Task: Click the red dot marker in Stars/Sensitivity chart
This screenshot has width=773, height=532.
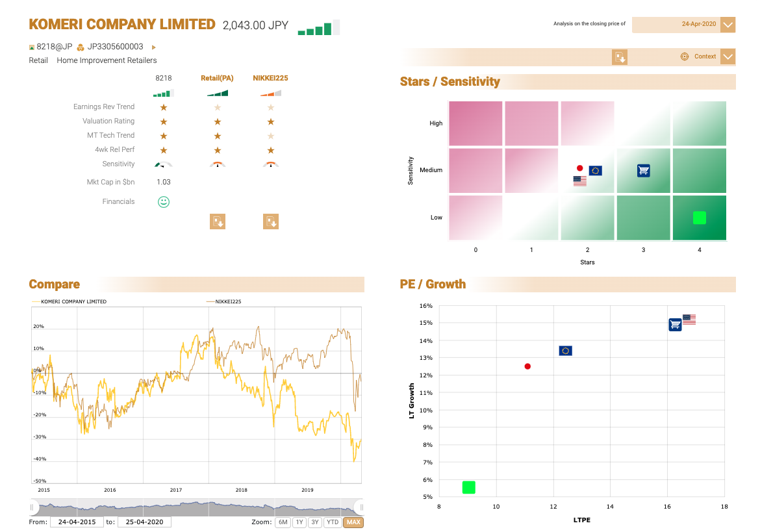Action: (579, 168)
